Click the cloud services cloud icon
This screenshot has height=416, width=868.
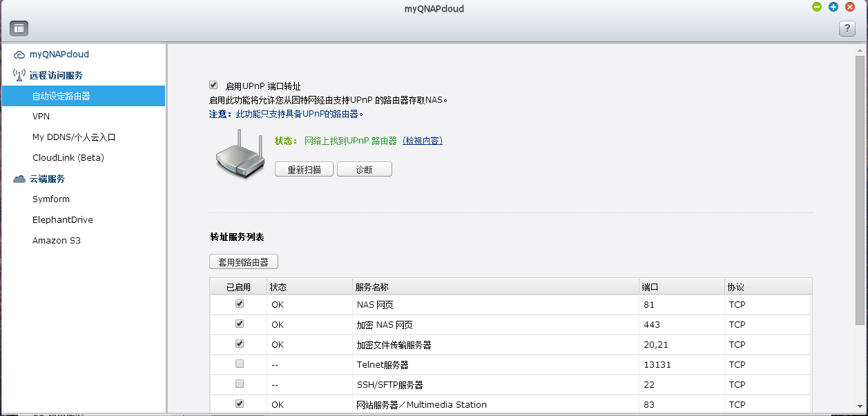click(x=19, y=179)
